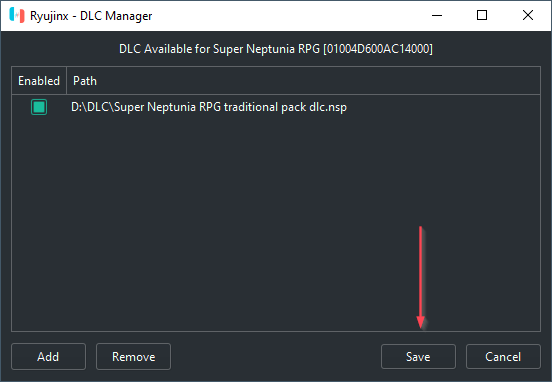Click the DLC Available for Super Neptunia RPG heading
This screenshot has height=382, width=552.
pyautogui.click(x=276, y=49)
